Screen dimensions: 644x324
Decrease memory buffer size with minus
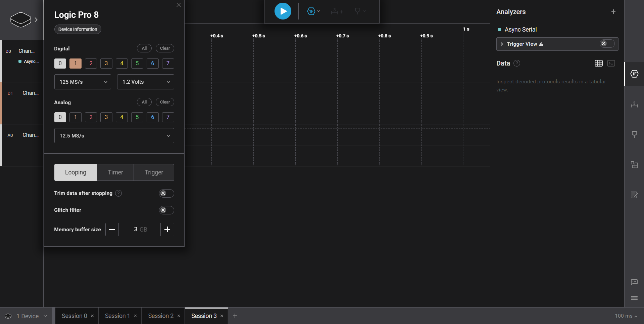click(x=112, y=230)
